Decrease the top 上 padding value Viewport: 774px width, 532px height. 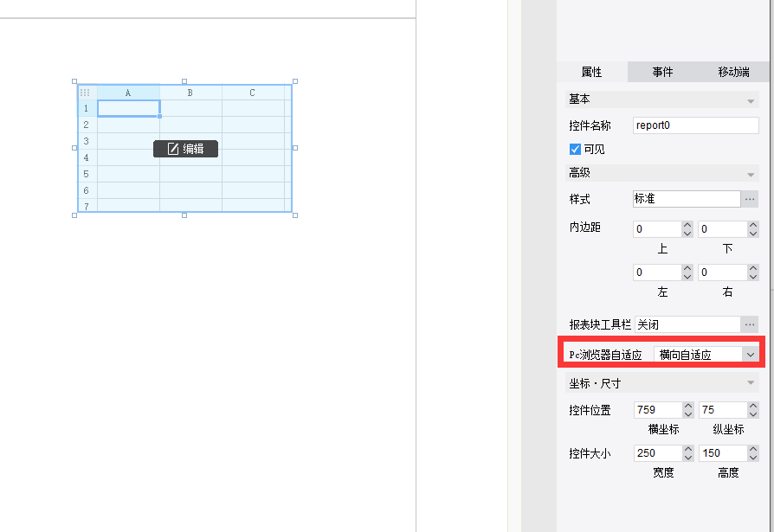tap(687, 234)
